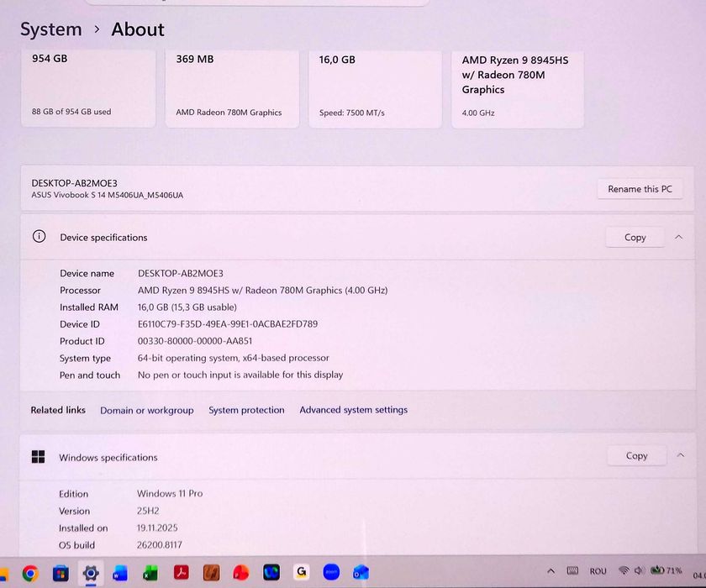Select Edition value Windows 11 Pro
Screen dimensions: 706x588
[x=170, y=494]
